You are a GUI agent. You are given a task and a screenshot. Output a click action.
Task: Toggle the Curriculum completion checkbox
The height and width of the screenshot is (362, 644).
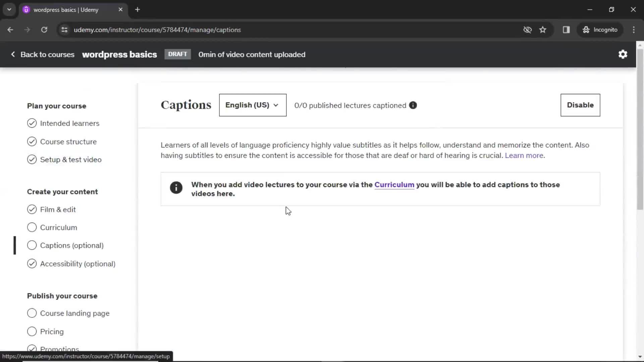tap(32, 227)
